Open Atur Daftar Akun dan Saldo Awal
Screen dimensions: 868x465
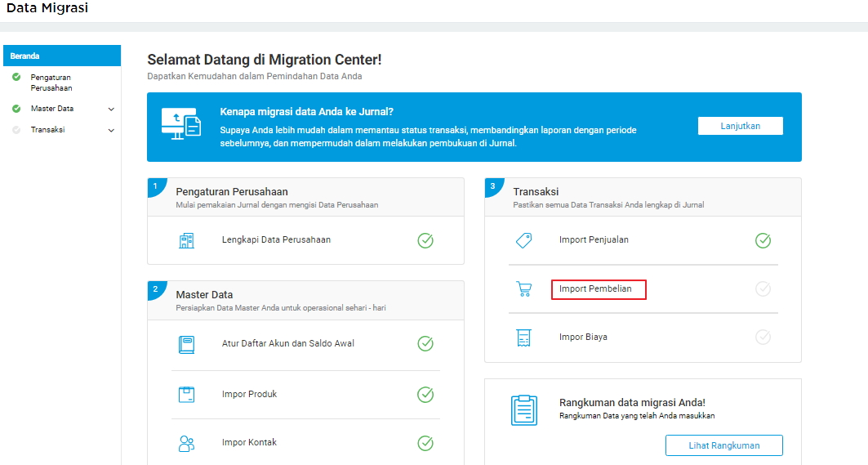tap(288, 343)
